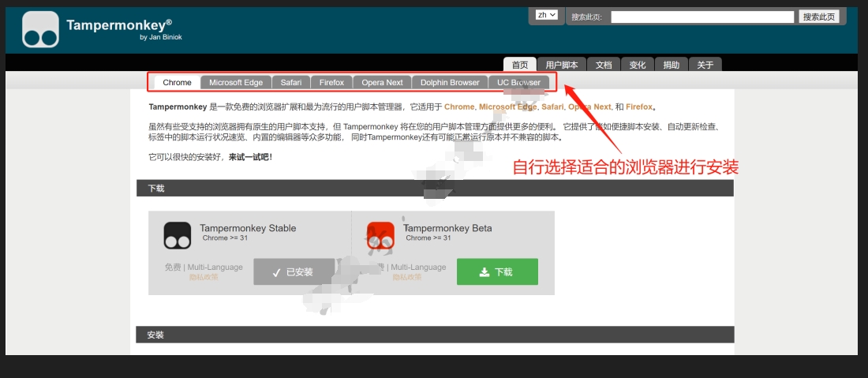Image resolution: width=868 pixels, height=378 pixels.
Task: Select the Opera Next browser tab
Action: point(383,82)
